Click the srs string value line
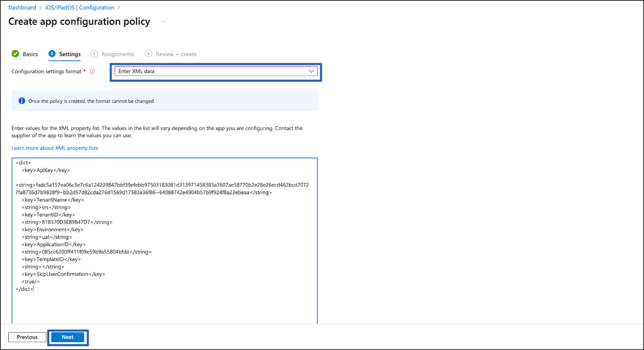 [46, 207]
